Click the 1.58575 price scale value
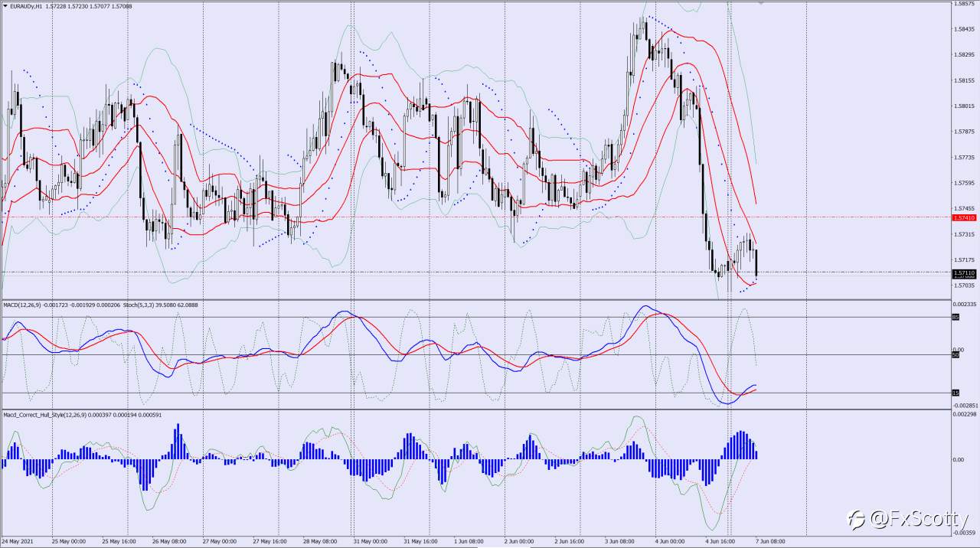The width and height of the screenshot is (980, 548). click(964, 4)
